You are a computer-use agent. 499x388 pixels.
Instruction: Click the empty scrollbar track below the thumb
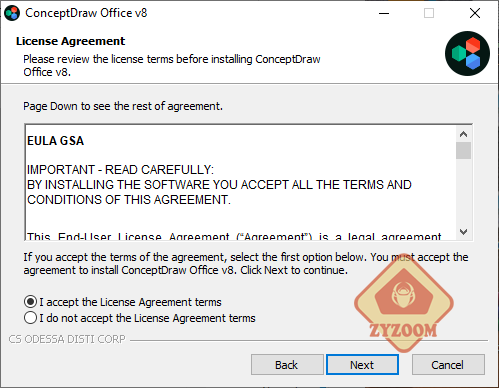(463, 192)
